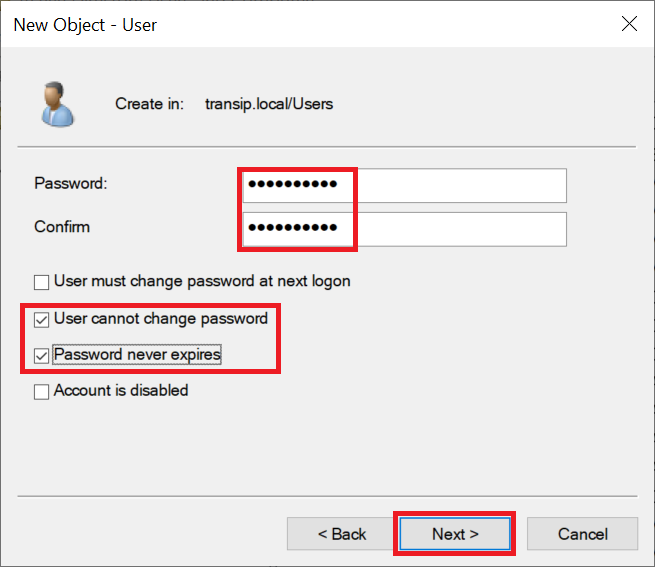Click the 'Create in:' label

pyautogui.click(x=149, y=104)
